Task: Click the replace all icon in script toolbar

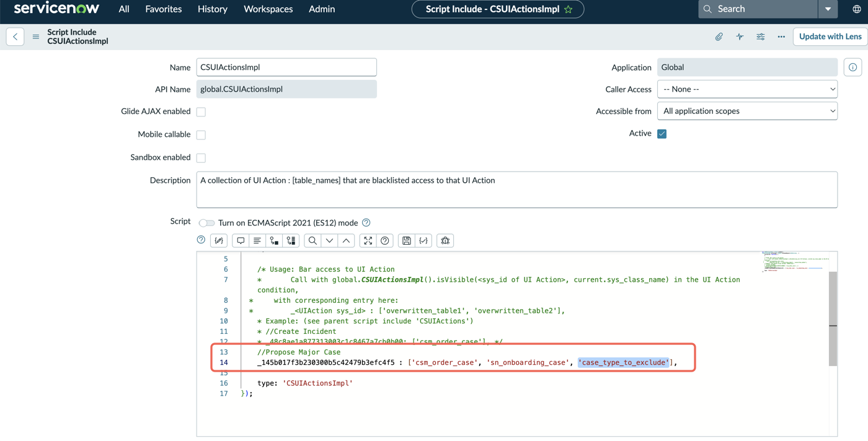Action: (291, 240)
